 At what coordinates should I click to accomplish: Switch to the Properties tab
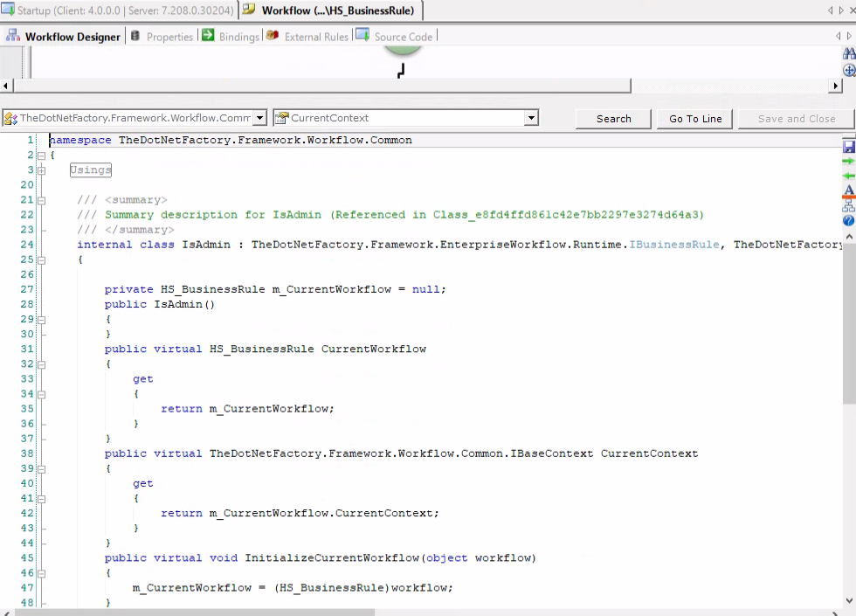click(162, 37)
